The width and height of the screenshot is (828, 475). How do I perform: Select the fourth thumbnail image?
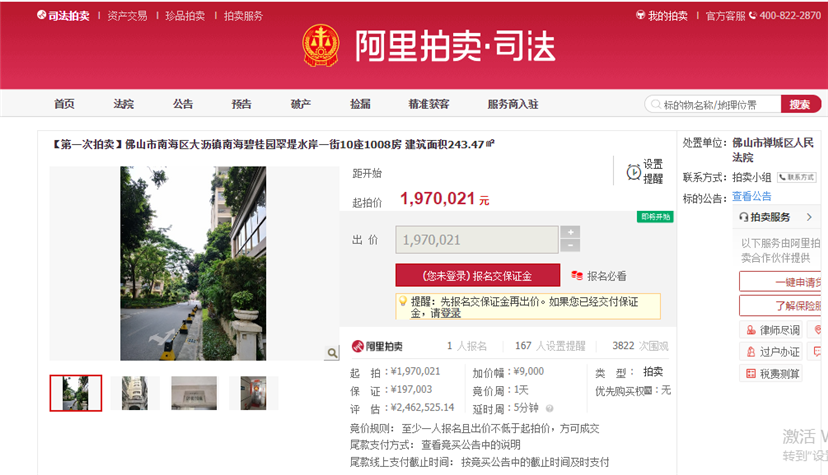253,393
